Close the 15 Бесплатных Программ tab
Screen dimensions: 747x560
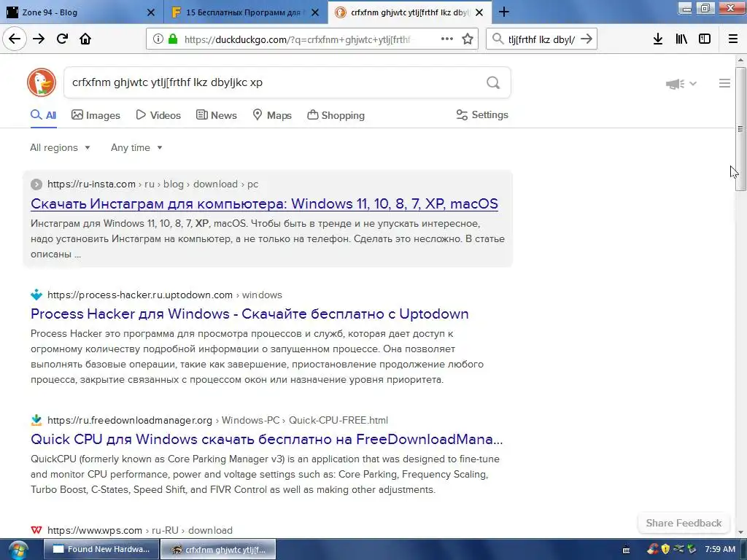pyautogui.click(x=315, y=12)
